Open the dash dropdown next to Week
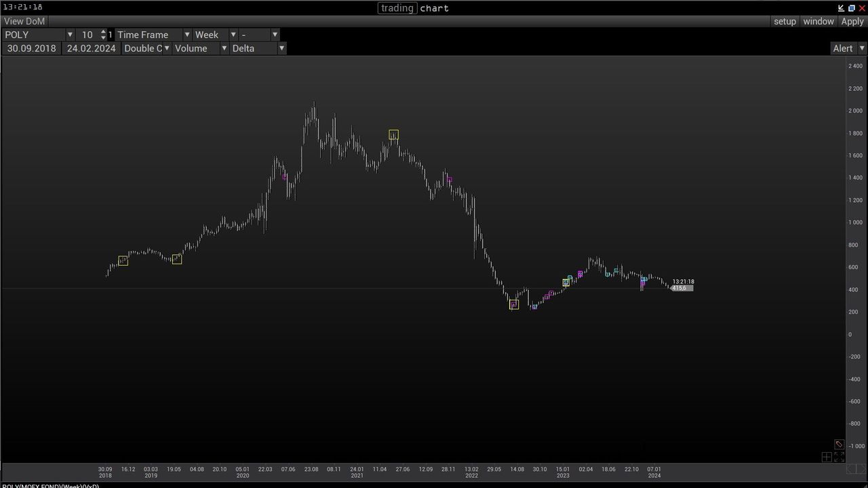Viewport: 868px width, 488px height. point(275,35)
